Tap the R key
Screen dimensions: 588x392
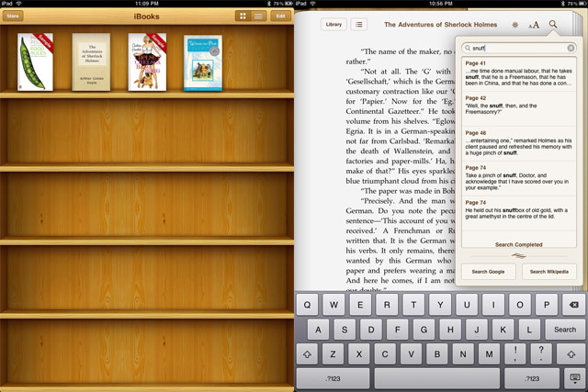click(x=387, y=305)
